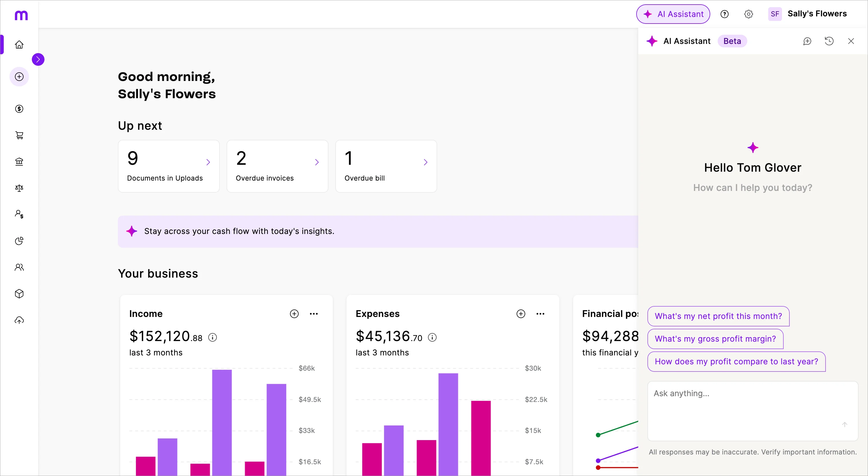Viewport: 868px width, 476px height.
Task: Click the green point on Financial position chart
Action: 598,435
